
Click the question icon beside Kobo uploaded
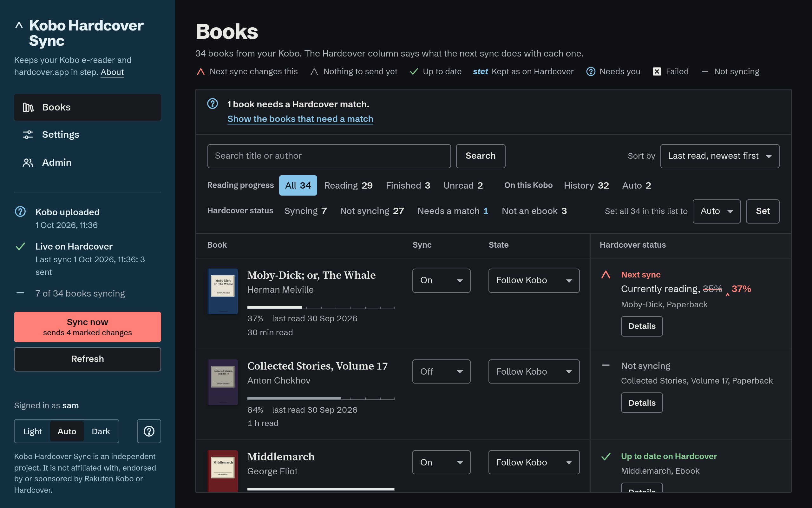pos(21,212)
